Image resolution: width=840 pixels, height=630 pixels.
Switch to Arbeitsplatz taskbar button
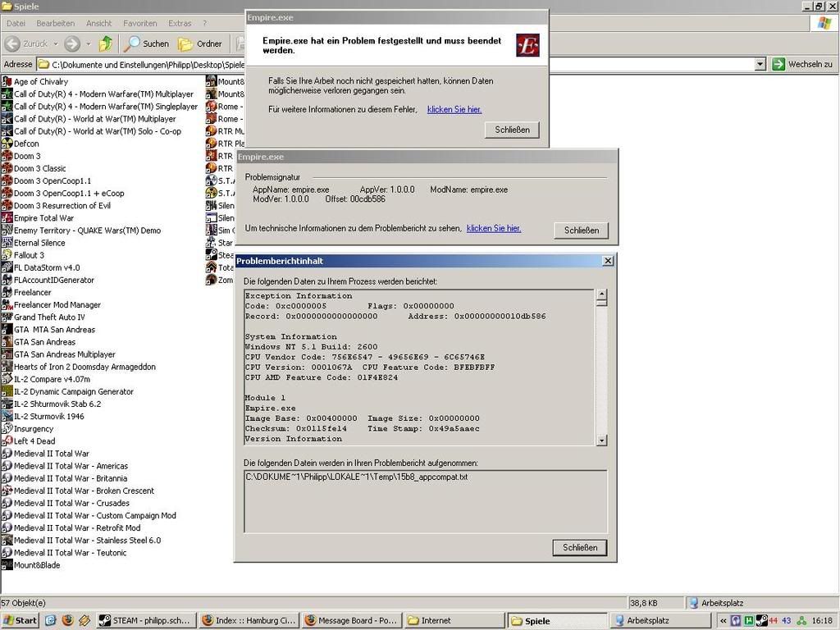coord(660,620)
